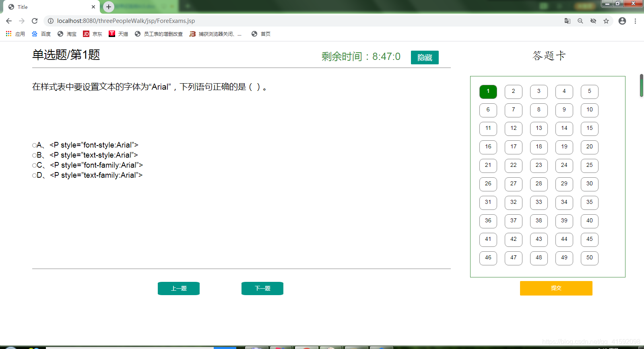Jump to question 46 on answer card
The image size is (644, 349).
pos(488,258)
